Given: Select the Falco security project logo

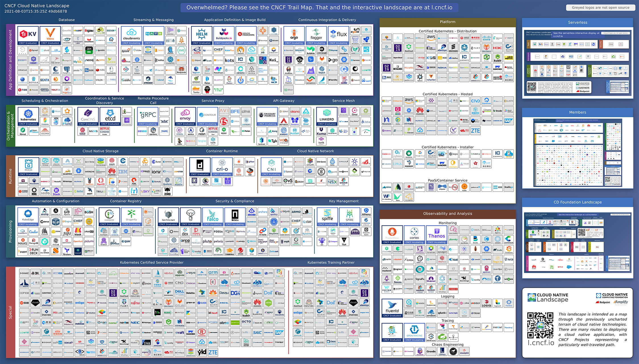Looking at the screenshot, I should tap(213, 216).
